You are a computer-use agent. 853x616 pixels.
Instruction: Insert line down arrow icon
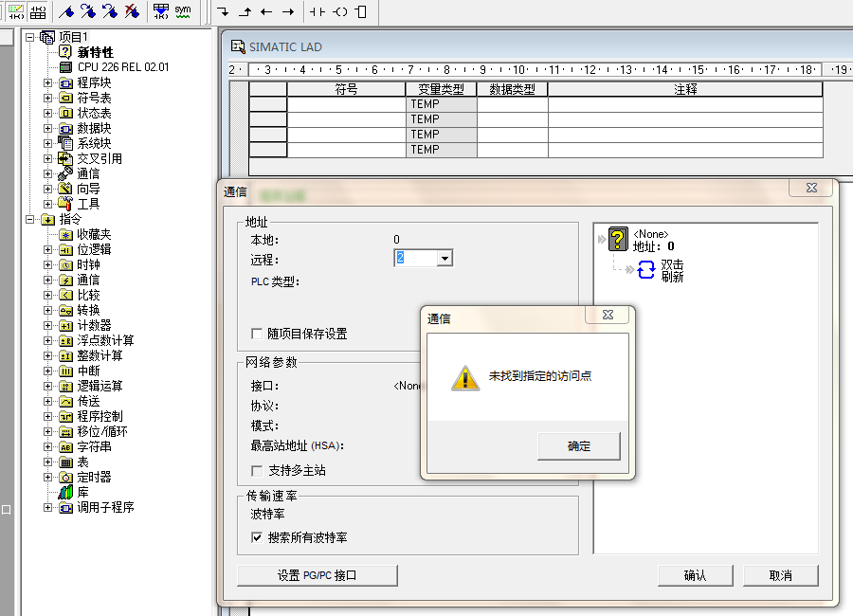click(223, 11)
